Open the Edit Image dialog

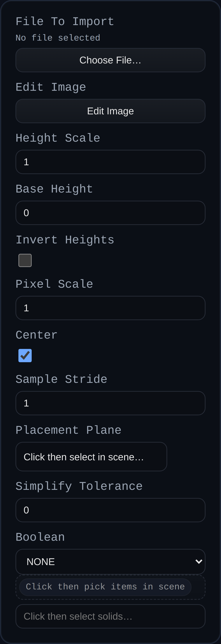(x=110, y=111)
